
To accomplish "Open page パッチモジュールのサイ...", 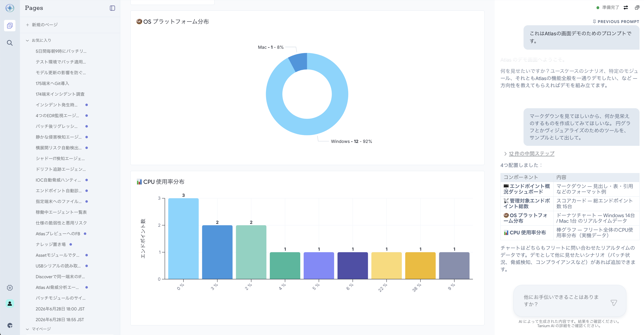I will click(60, 298).
